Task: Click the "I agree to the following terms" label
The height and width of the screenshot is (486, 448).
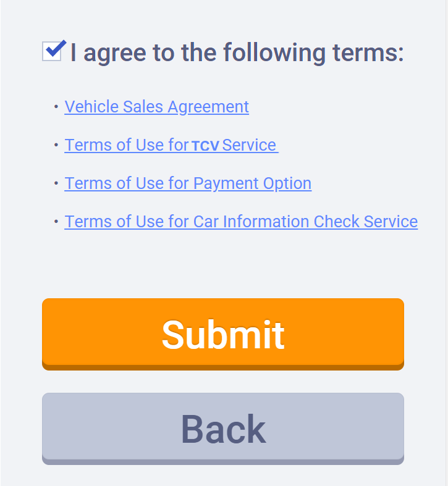Action: click(237, 52)
